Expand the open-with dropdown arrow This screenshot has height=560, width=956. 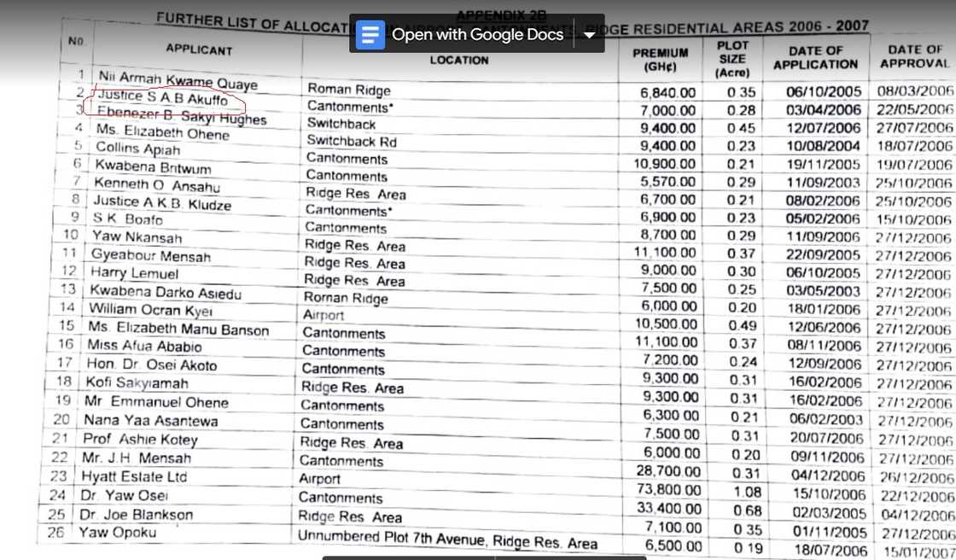(x=589, y=35)
